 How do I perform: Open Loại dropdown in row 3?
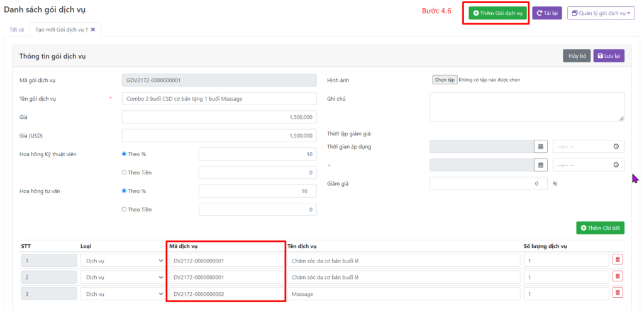(122, 293)
